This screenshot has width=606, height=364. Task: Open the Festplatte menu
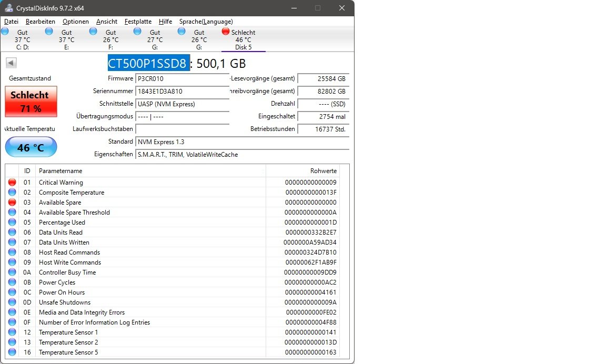tap(138, 22)
